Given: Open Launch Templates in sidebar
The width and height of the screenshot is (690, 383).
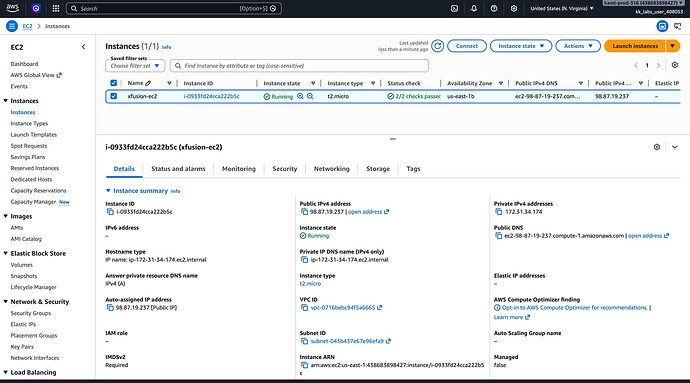Looking at the screenshot, I should pos(33,135).
